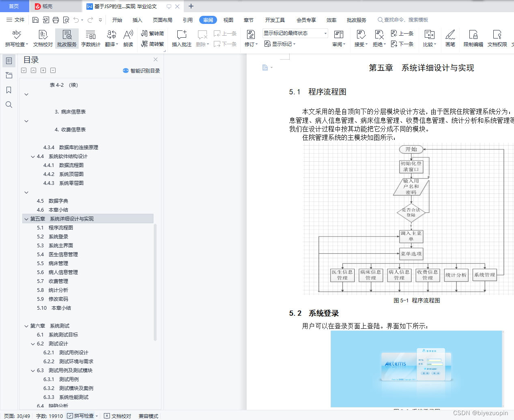This screenshot has height=420, width=514.
Task: Click the 页面: 30/49 status indicator
Action: pos(17,416)
